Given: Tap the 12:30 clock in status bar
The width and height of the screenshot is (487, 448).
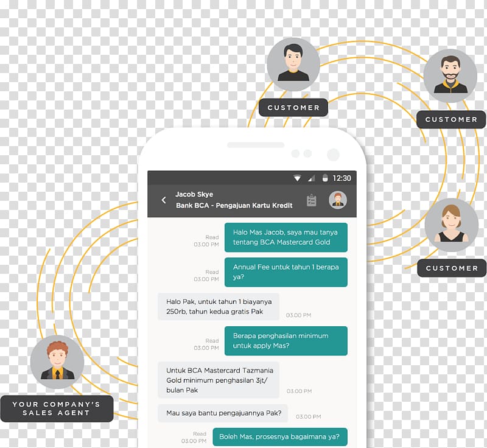Looking at the screenshot, I should (342, 178).
